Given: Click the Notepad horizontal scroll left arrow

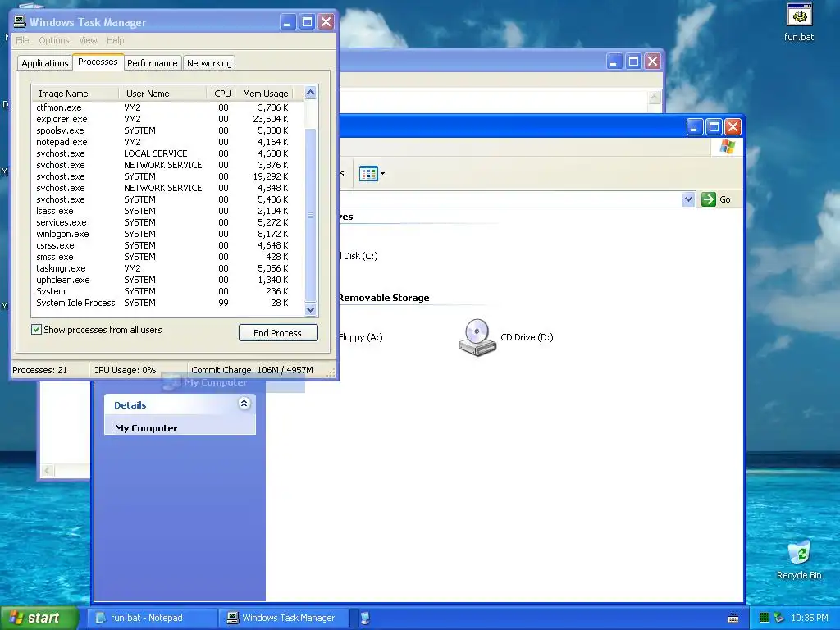Looking at the screenshot, I should [x=47, y=470].
